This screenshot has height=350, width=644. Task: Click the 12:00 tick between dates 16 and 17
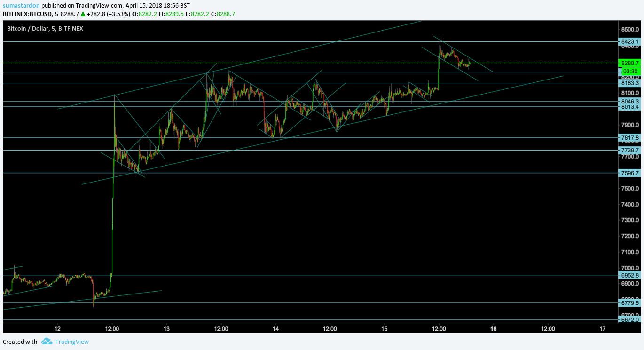coord(548,329)
